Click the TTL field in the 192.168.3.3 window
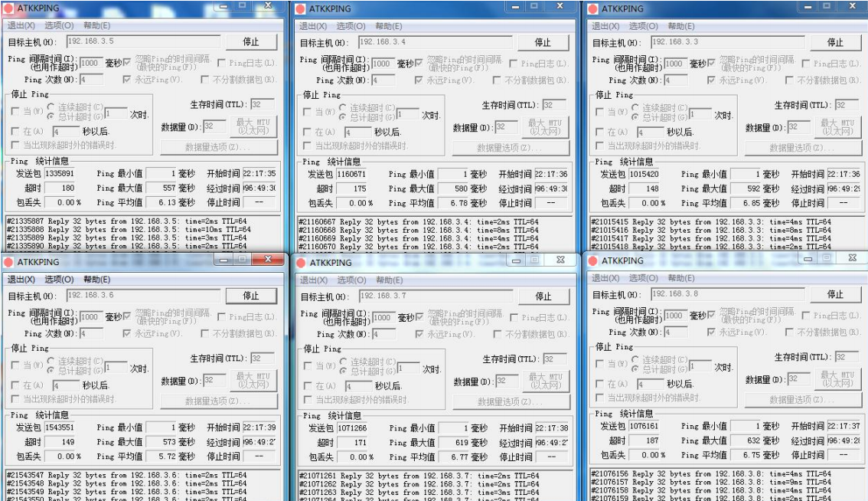Screen dimensions: 868x501 pos(847,105)
